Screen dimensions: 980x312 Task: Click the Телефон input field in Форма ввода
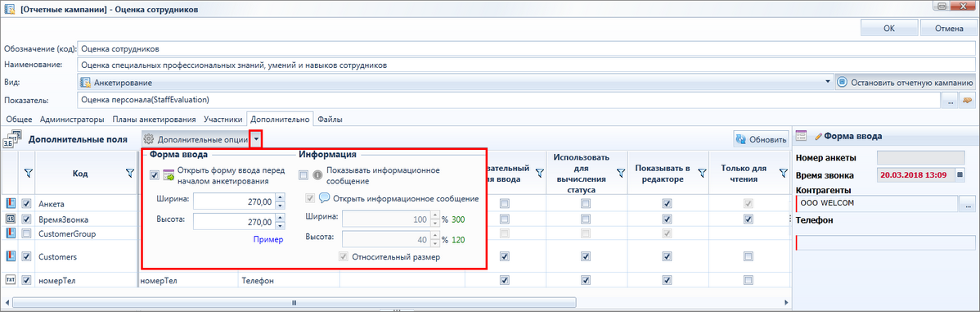[x=885, y=242]
